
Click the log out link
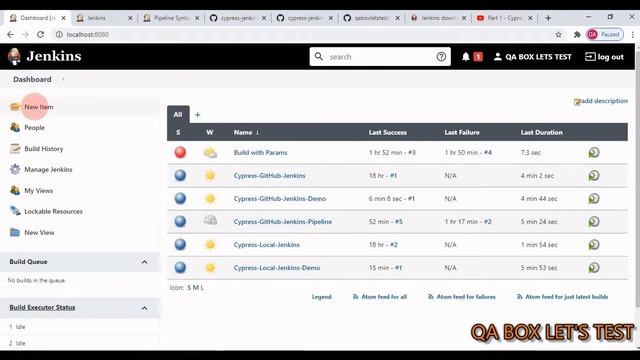point(604,57)
